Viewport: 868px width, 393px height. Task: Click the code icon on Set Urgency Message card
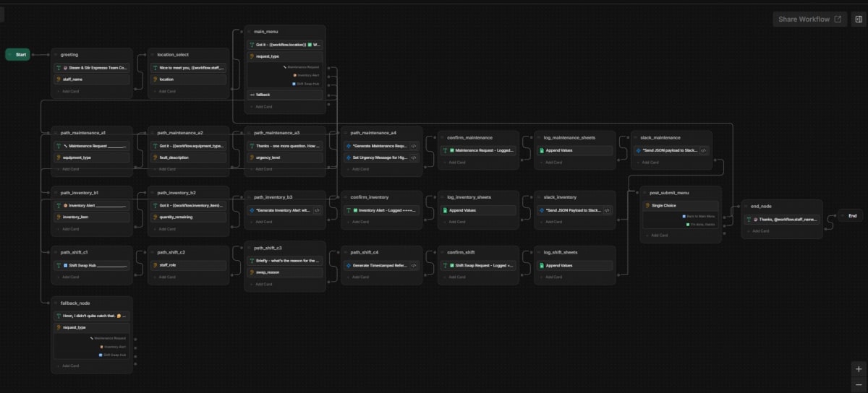(x=414, y=157)
